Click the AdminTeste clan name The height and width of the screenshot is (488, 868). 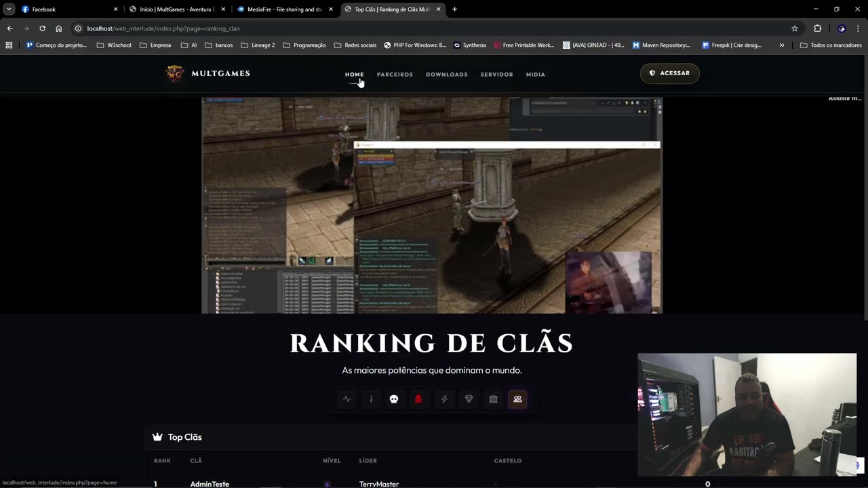click(x=210, y=484)
